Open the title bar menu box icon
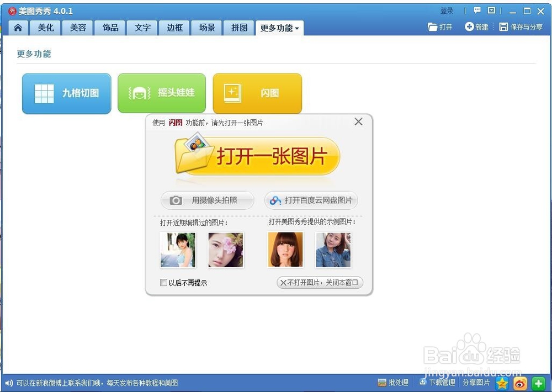This screenshot has height=392, width=552. point(491,10)
